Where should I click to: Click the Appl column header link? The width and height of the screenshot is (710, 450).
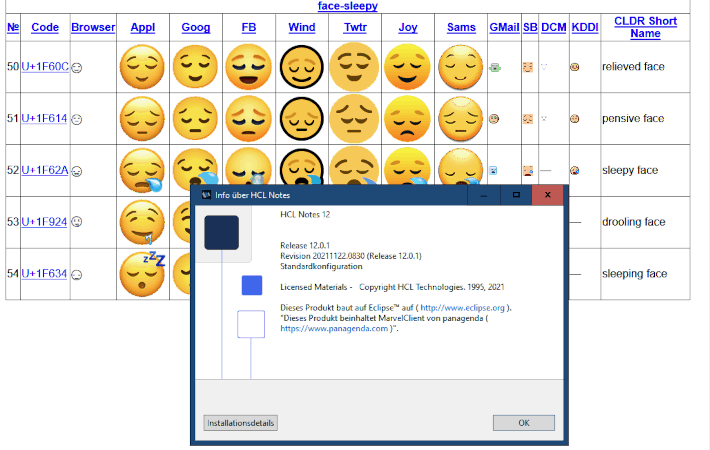click(x=143, y=27)
